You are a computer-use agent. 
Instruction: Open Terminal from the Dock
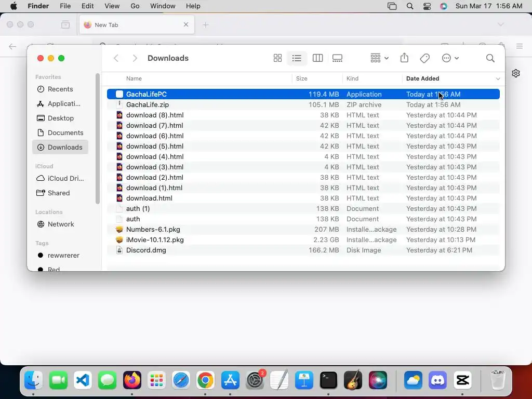[328, 380]
